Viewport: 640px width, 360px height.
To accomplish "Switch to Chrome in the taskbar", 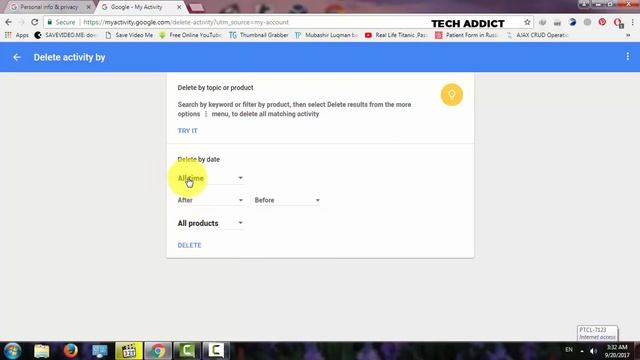I will [158, 351].
